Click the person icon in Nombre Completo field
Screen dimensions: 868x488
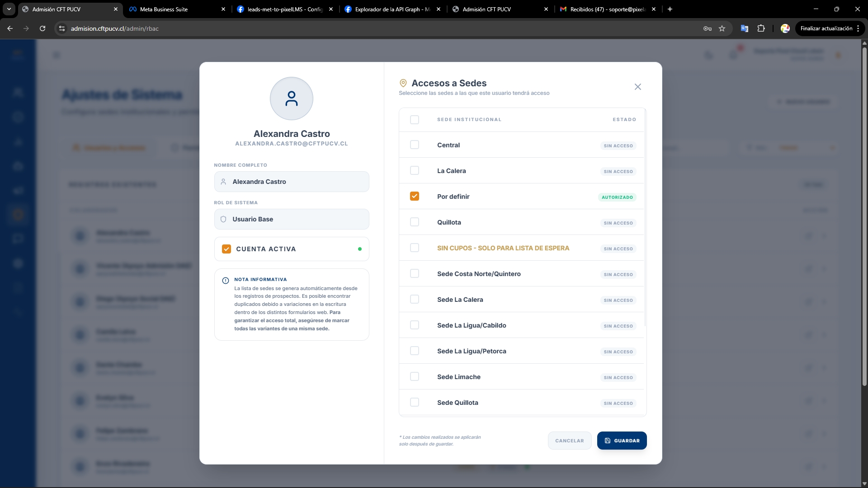223,182
